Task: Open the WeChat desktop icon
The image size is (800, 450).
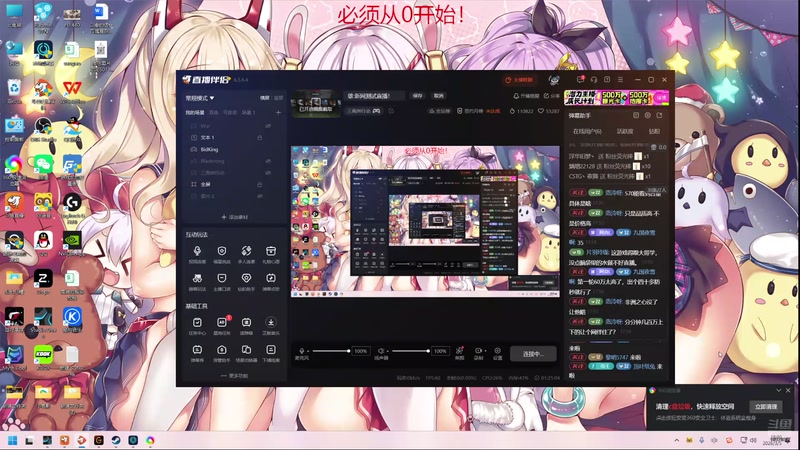Action: pos(43,164)
